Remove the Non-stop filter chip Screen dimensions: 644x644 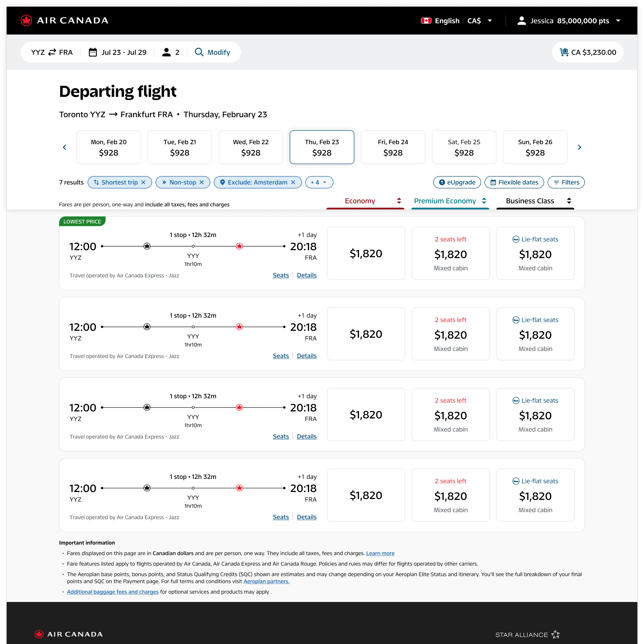pos(201,182)
